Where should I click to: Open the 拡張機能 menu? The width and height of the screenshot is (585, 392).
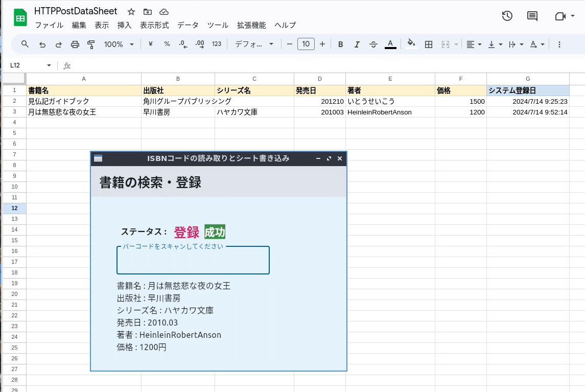tap(251, 25)
